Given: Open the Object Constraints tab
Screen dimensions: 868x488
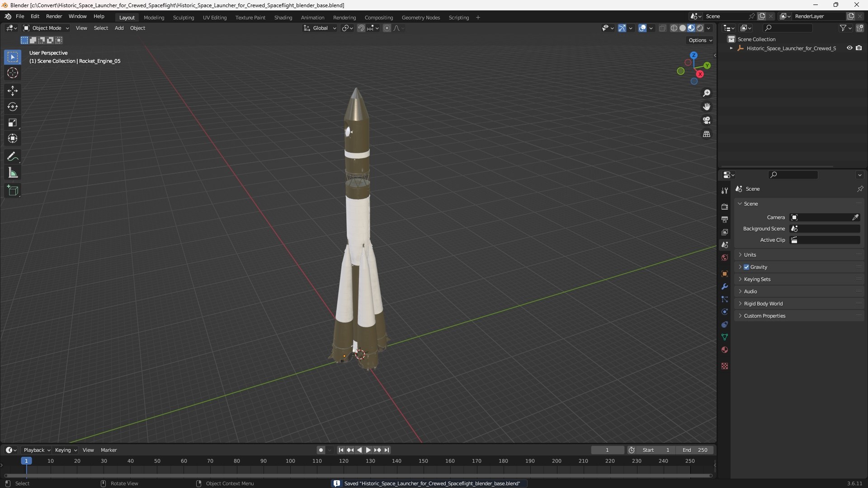Looking at the screenshot, I should (x=725, y=324).
